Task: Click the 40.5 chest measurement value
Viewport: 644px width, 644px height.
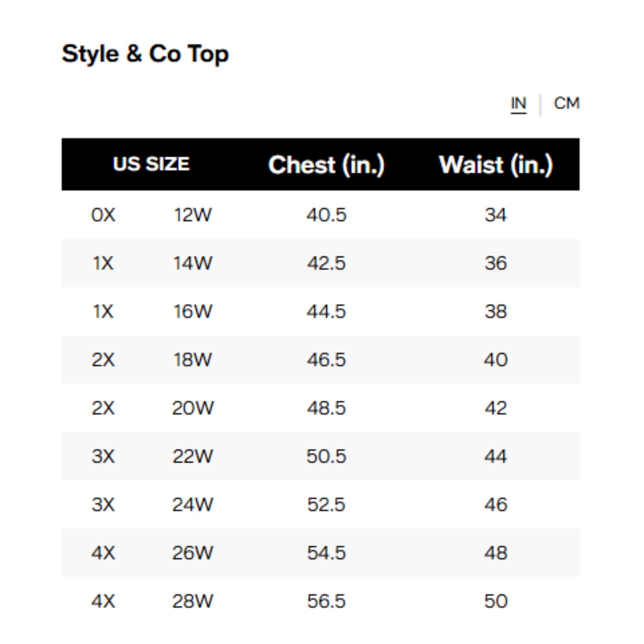Action: pyautogui.click(x=326, y=215)
